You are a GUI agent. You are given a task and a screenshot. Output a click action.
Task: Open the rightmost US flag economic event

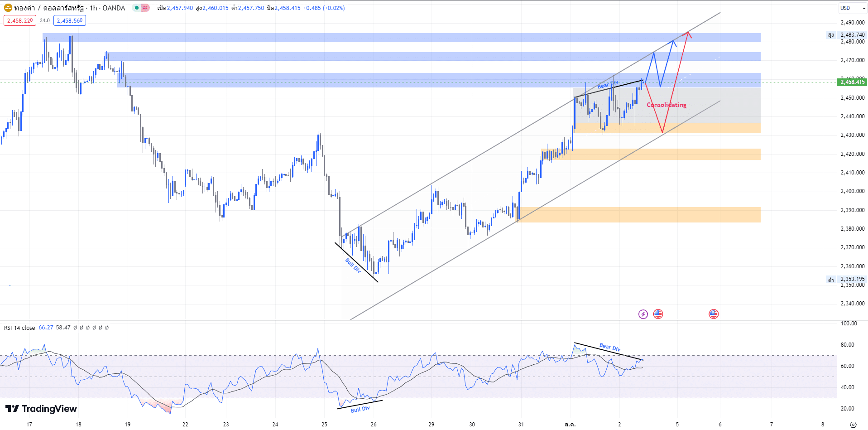pos(714,314)
